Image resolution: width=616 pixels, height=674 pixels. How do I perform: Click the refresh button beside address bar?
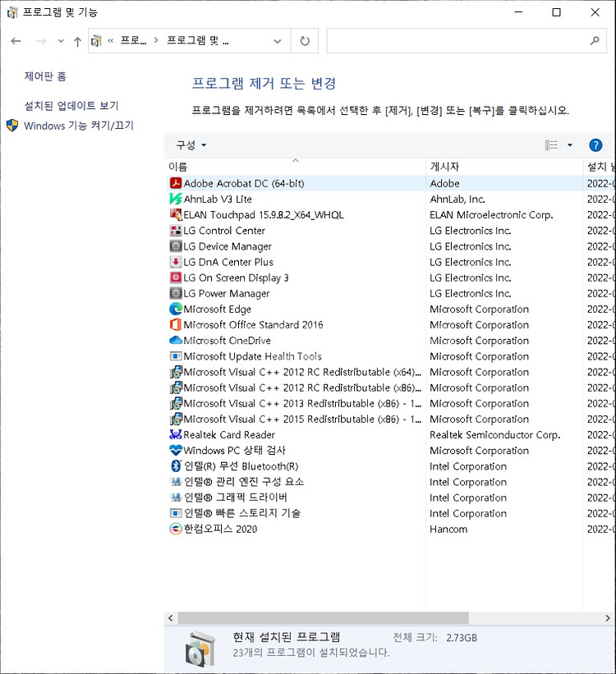coord(305,41)
